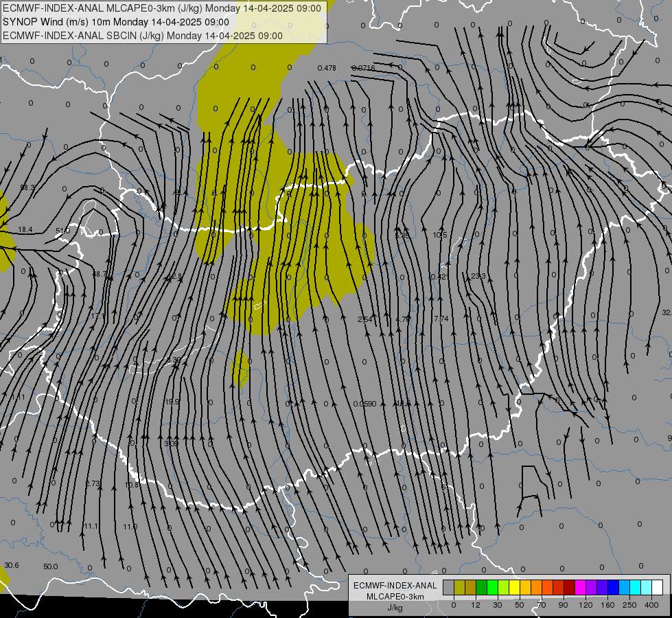Click the 2.73 grid value

click(x=93, y=484)
